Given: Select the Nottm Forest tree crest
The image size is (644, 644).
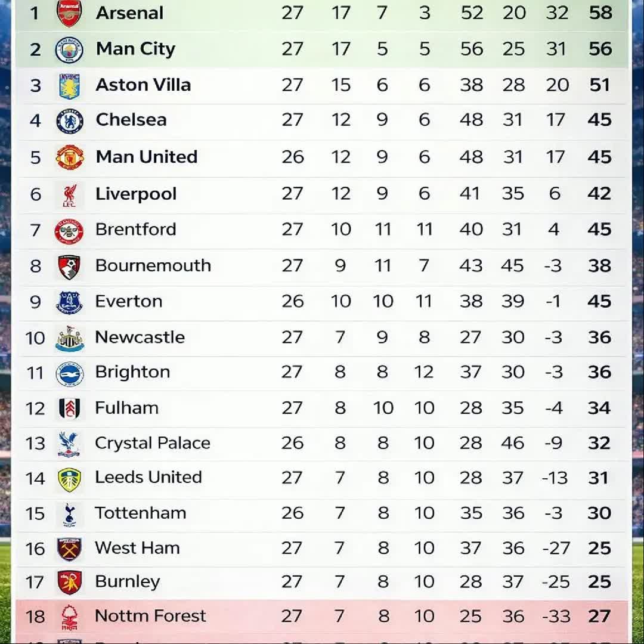Looking at the screenshot, I should click(69, 617).
